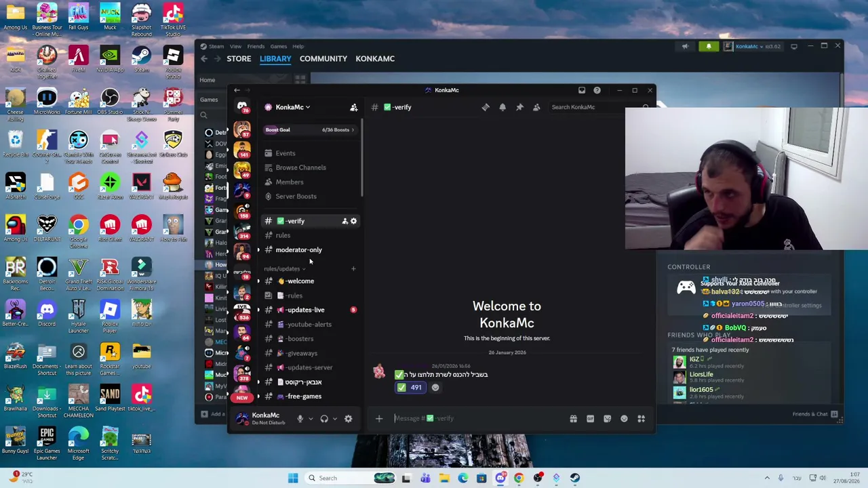
Task: Select the youtube-alerts channel
Action: (x=310, y=325)
